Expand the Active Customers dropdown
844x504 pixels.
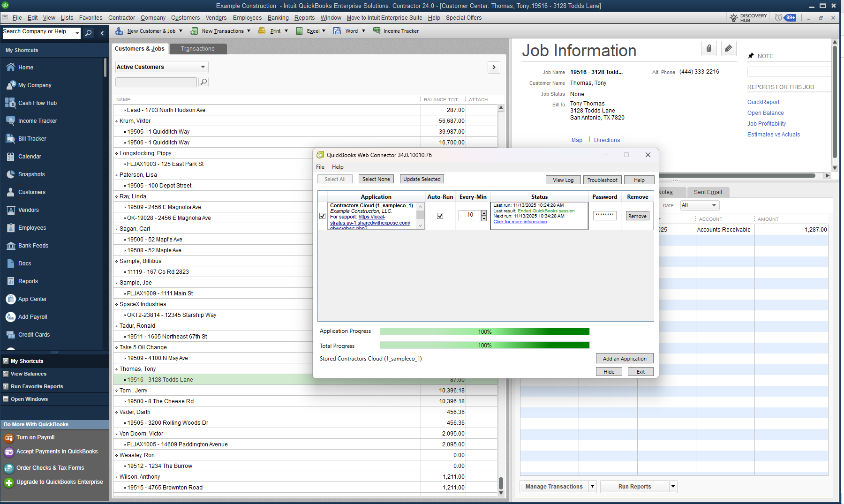tap(203, 67)
